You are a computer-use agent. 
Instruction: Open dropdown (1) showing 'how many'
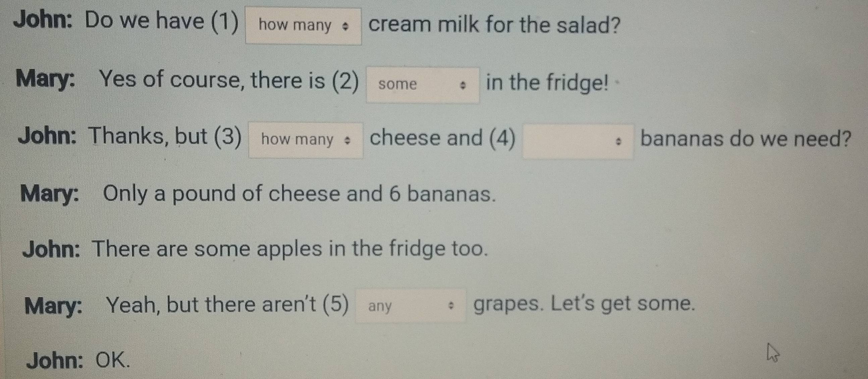303,26
